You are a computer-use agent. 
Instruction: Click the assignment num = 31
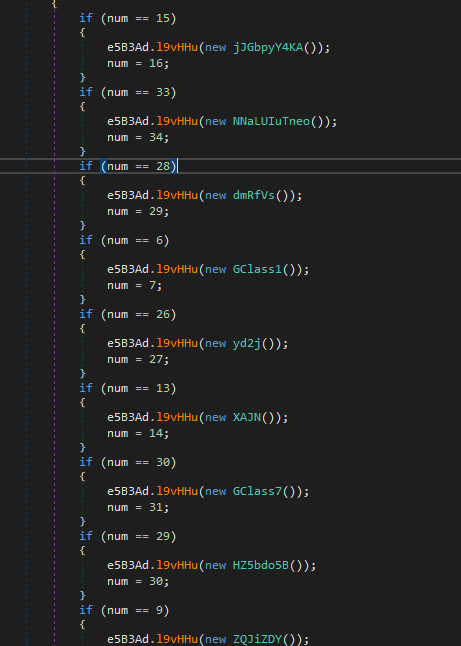(138, 507)
